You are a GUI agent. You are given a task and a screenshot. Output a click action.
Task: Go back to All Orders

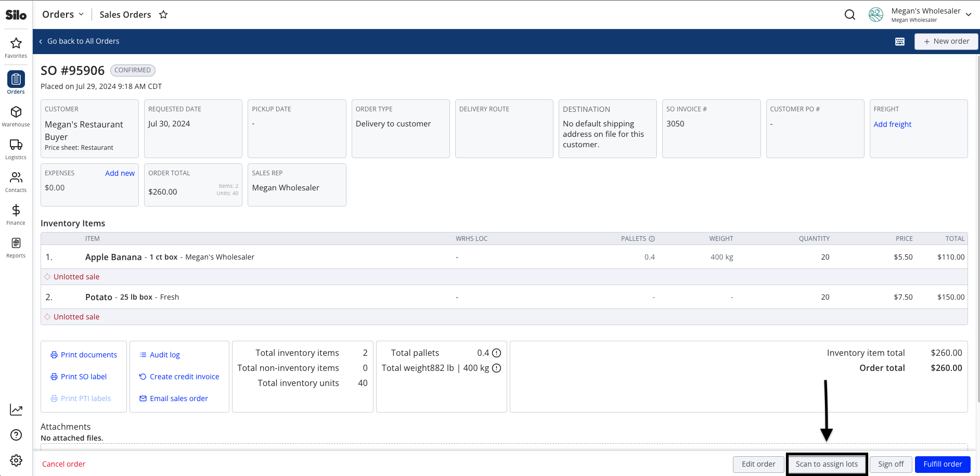pyautogui.click(x=79, y=41)
